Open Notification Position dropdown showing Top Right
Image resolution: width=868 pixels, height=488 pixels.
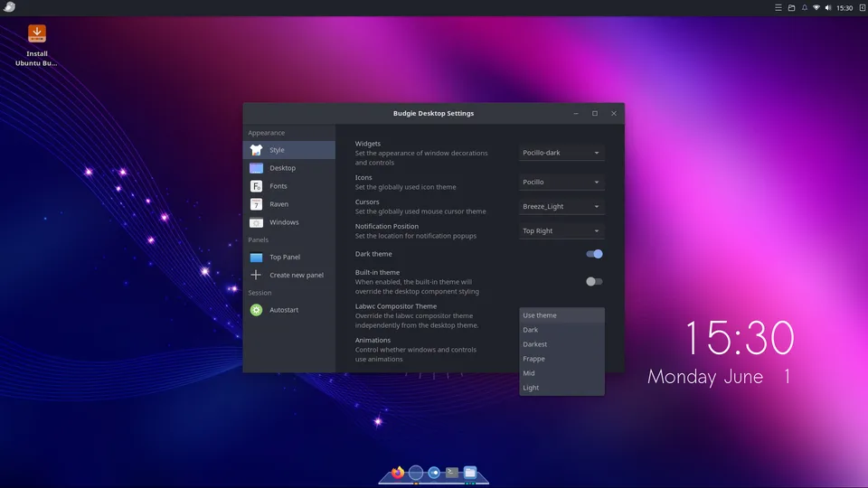tap(561, 230)
